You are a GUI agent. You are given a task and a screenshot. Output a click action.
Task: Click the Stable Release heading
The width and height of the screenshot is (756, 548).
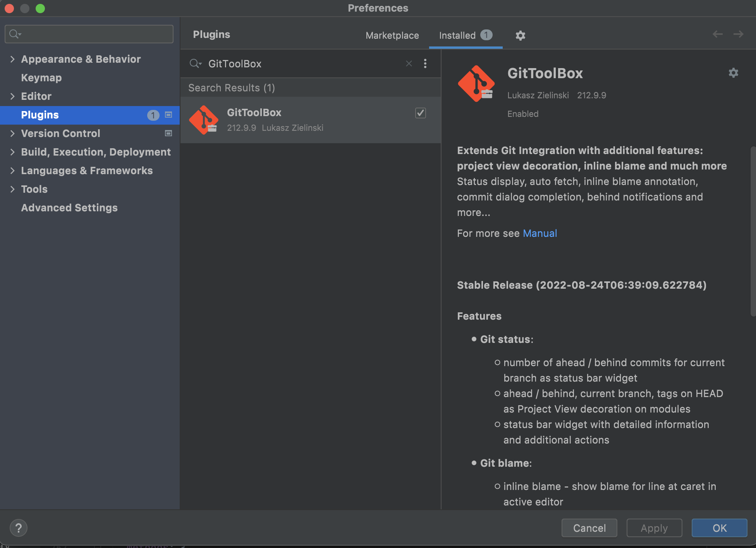point(582,285)
